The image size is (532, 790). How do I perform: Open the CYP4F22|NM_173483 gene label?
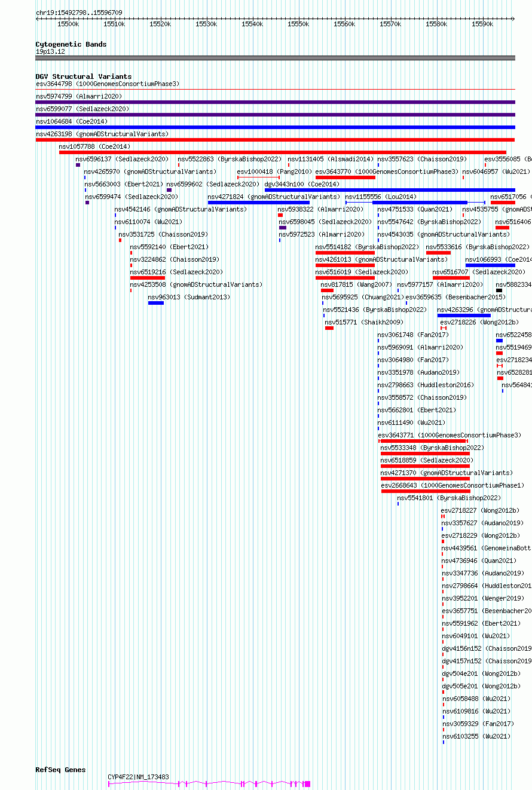click(x=138, y=777)
